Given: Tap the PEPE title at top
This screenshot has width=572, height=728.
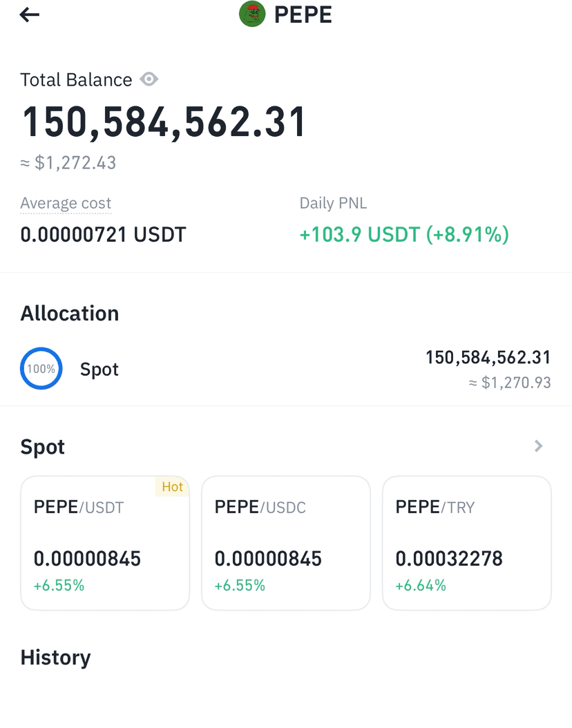Looking at the screenshot, I should 303,15.
